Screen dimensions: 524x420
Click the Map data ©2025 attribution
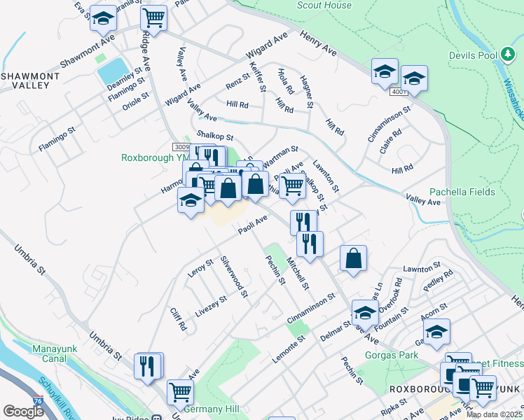click(x=494, y=414)
